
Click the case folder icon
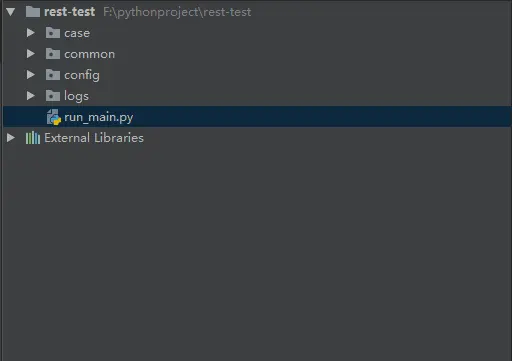point(53,33)
